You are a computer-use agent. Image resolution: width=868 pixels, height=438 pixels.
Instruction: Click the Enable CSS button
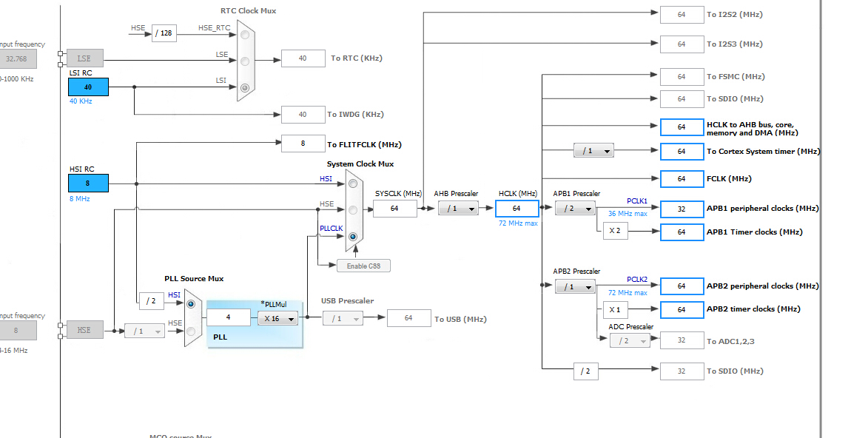click(x=363, y=266)
